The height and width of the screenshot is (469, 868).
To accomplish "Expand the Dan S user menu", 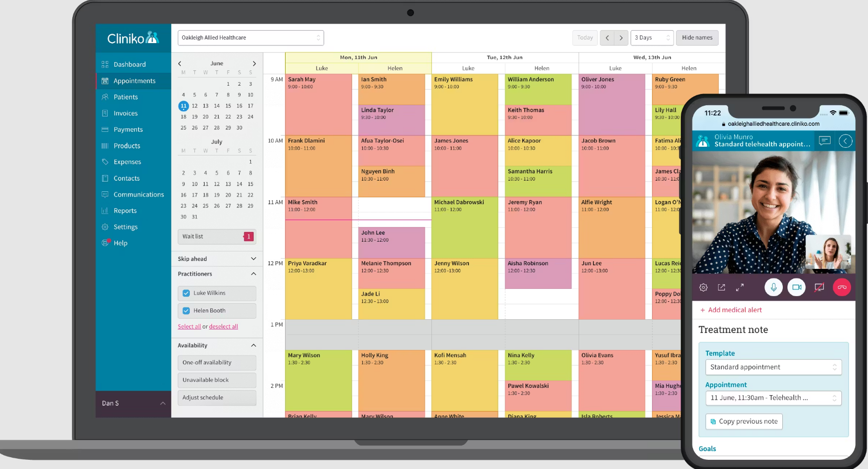I will point(133,403).
